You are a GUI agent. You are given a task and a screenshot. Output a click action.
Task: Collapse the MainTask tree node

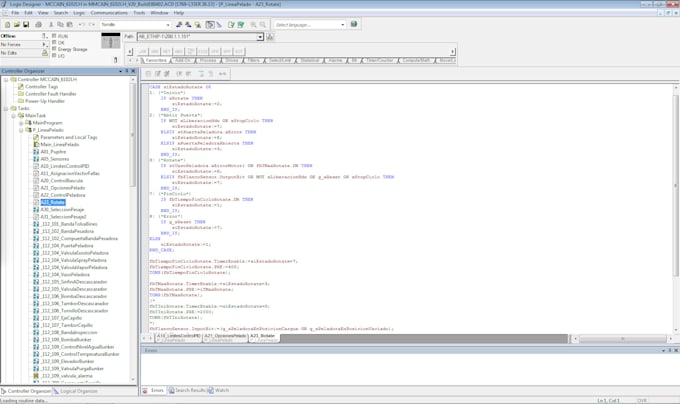pos(14,115)
